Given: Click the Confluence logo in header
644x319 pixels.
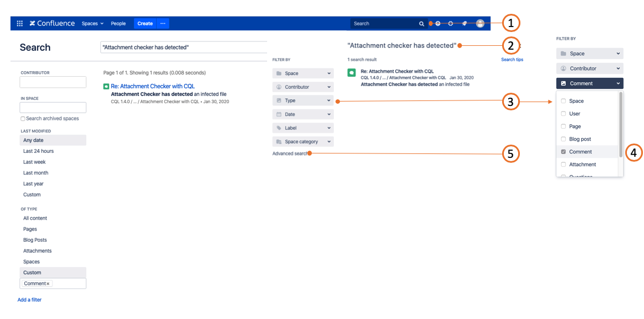Looking at the screenshot, I should (x=52, y=24).
